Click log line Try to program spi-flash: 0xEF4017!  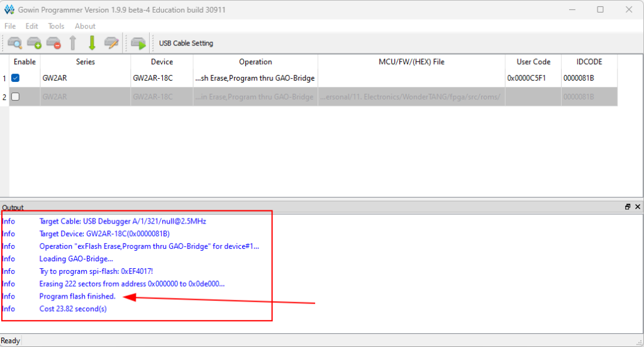point(96,271)
